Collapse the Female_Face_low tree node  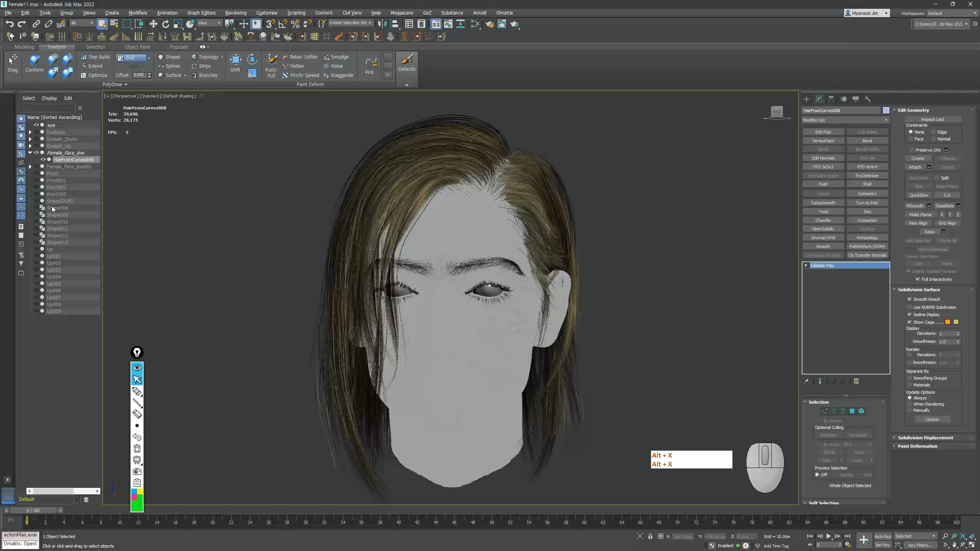(x=30, y=153)
